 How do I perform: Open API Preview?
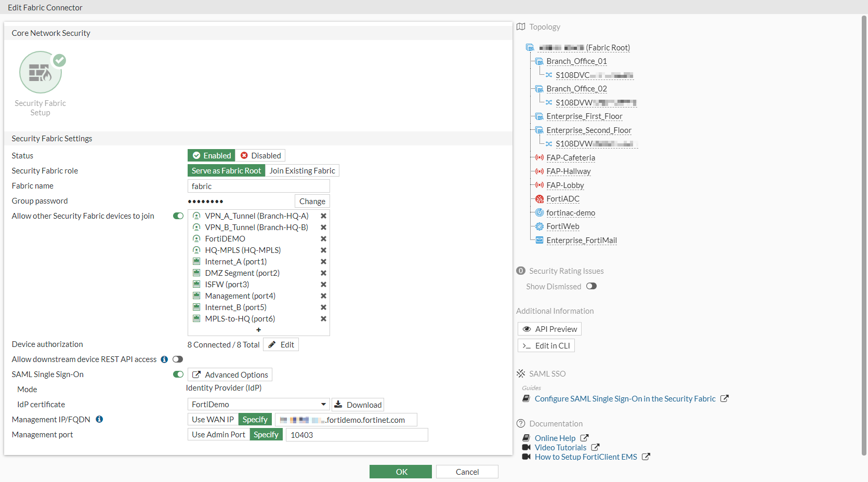point(549,329)
